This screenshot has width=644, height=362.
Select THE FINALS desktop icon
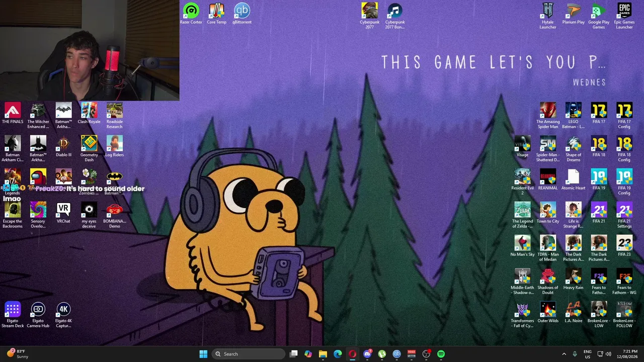[x=13, y=113]
